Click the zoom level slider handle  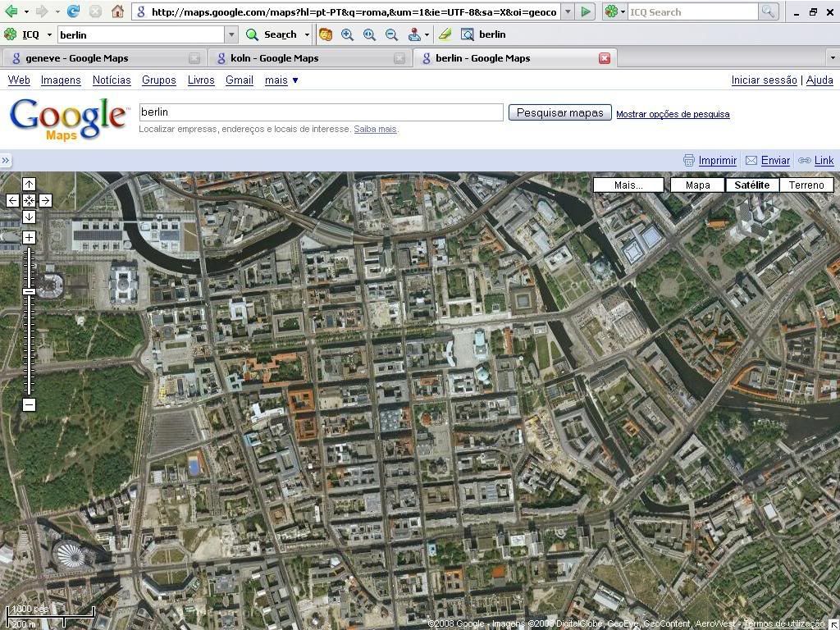29,292
